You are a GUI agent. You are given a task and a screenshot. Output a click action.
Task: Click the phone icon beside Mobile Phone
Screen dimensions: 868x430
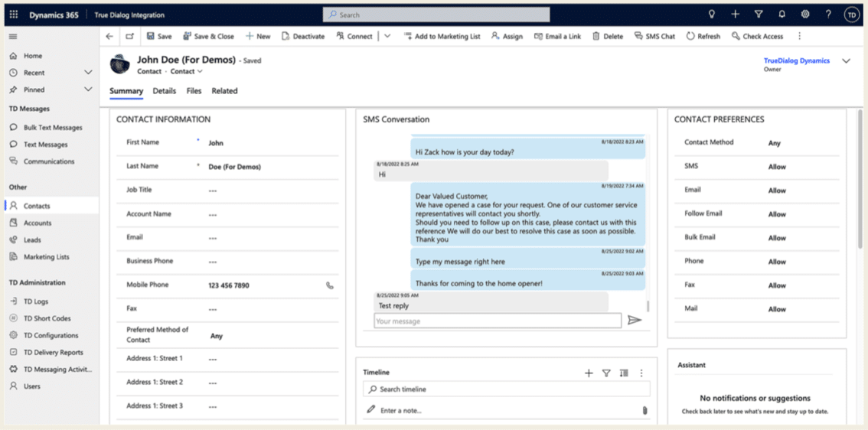pyautogui.click(x=330, y=285)
